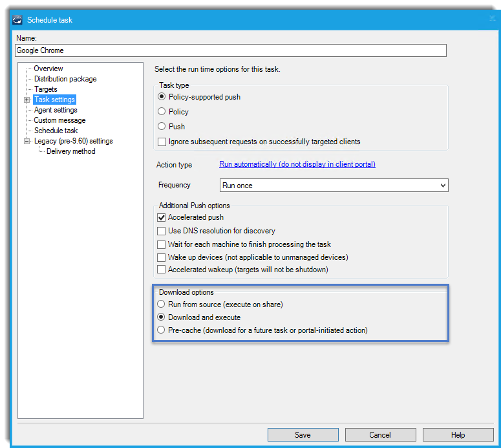Image resolution: width=501 pixels, height=448 pixels.
Task: Close the Schedule task dialog
Action: point(492,19)
